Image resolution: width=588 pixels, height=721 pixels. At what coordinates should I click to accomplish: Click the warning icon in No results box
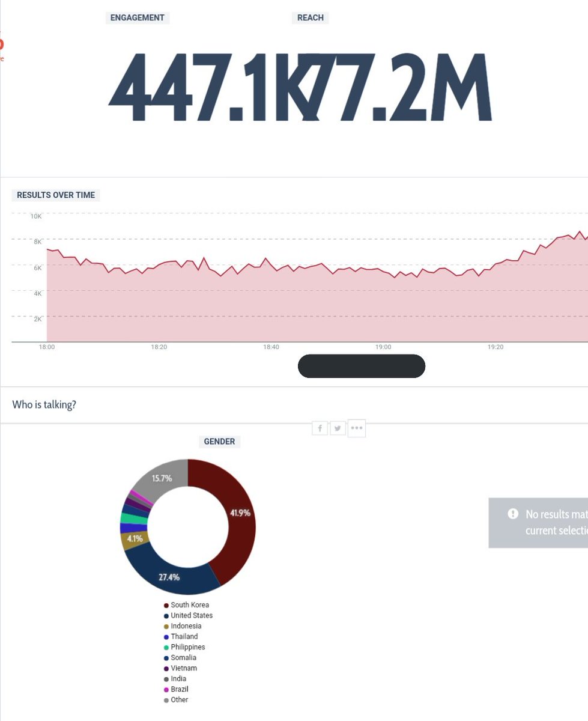point(513,514)
